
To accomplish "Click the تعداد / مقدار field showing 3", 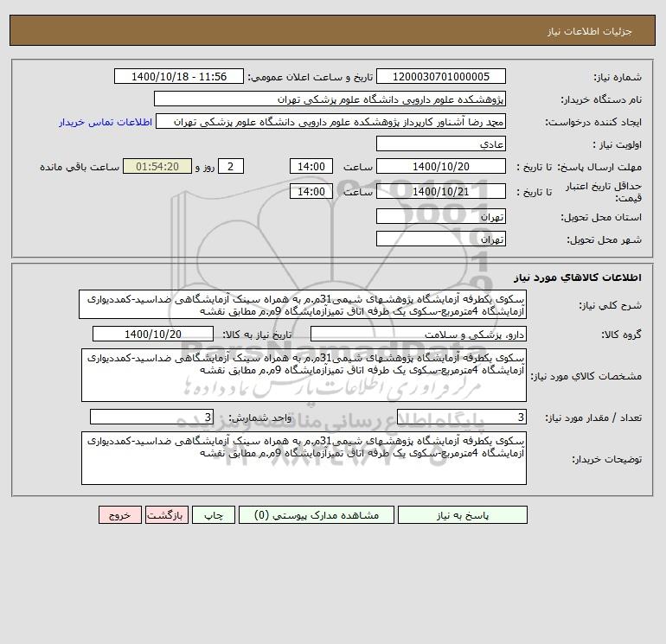I will tap(462, 417).
